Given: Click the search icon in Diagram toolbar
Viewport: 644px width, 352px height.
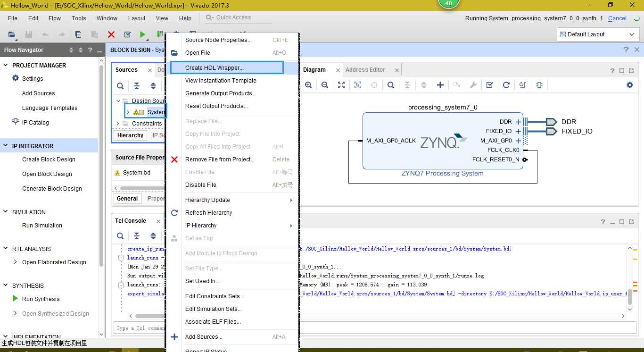Looking at the screenshot, I should (391, 85).
